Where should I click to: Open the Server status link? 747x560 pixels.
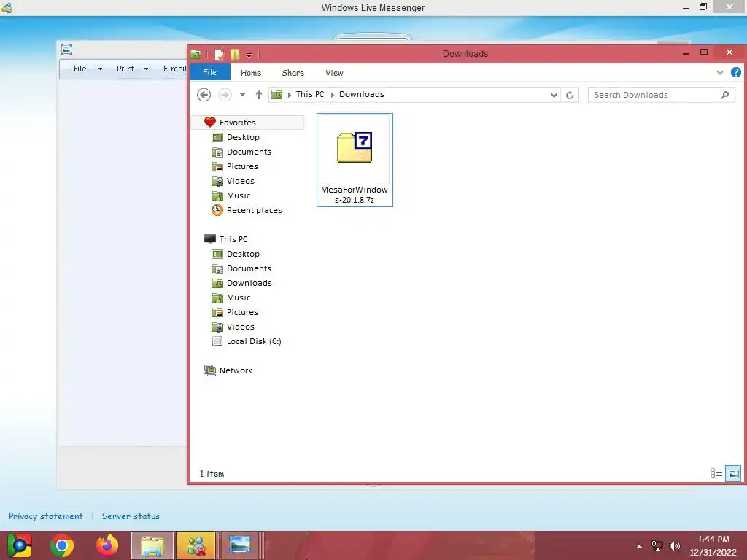coord(131,516)
